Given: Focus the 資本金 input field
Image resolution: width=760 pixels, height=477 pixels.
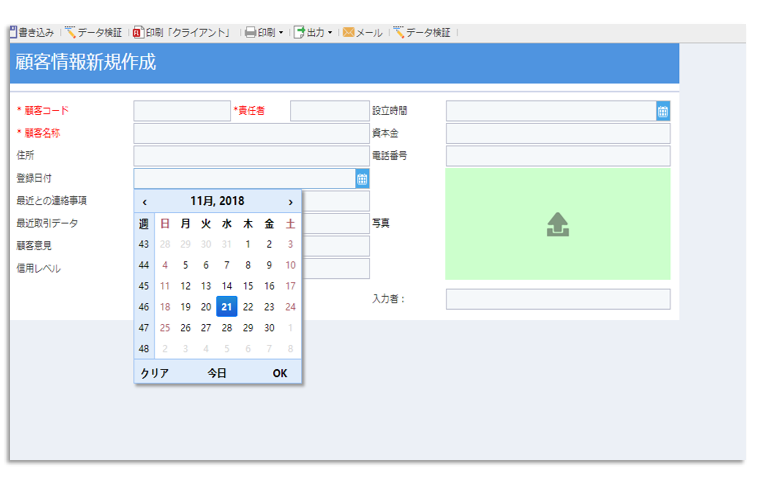Looking at the screenshot, I should tap(558, 133).
